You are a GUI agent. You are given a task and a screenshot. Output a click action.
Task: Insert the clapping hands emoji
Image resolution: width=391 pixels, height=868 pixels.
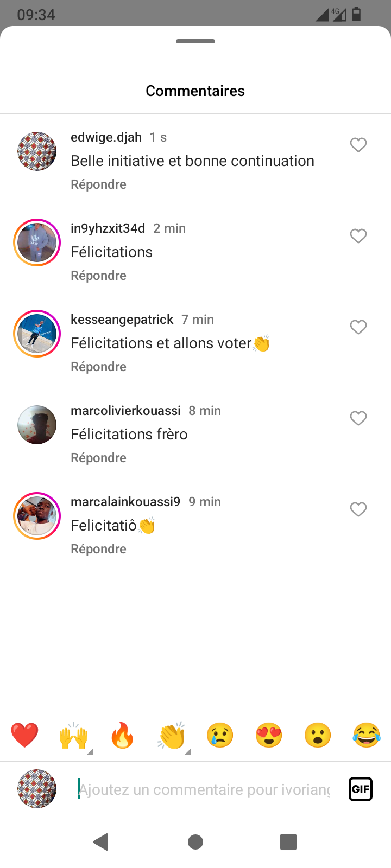172,736
